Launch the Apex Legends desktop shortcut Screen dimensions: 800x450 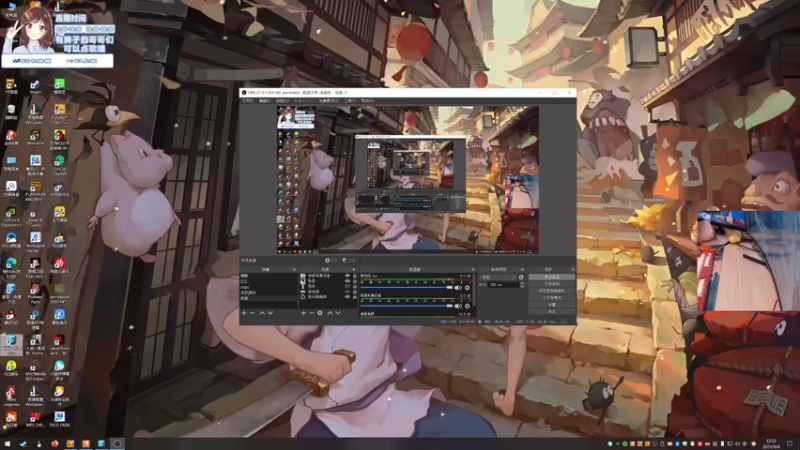tap(11, 395)
